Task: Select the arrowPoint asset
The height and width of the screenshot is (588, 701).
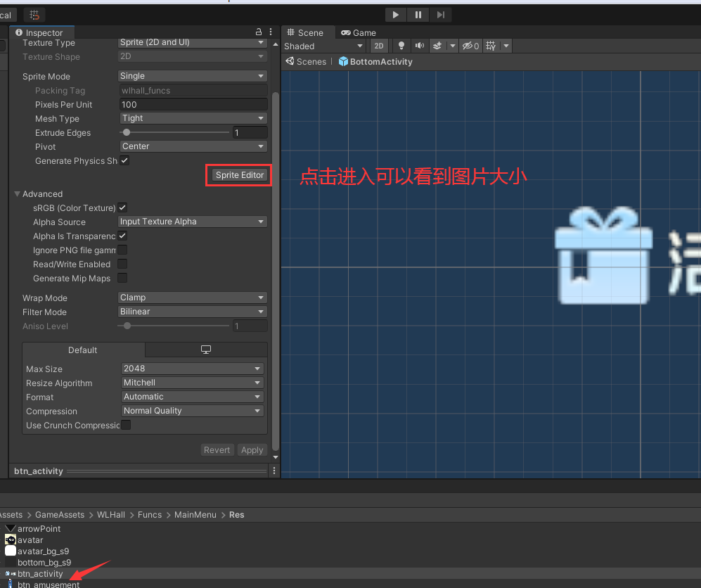Action: (x=39, y=528)
